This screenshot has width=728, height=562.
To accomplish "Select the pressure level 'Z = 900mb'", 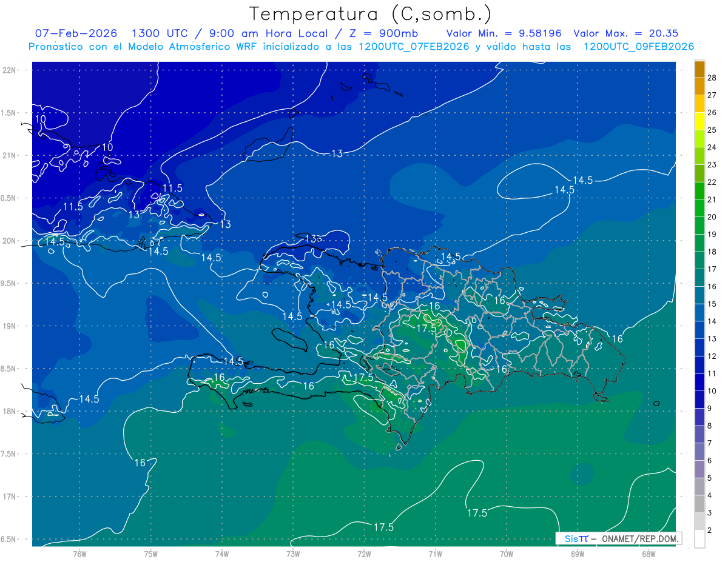I will (x=384, y=33).
